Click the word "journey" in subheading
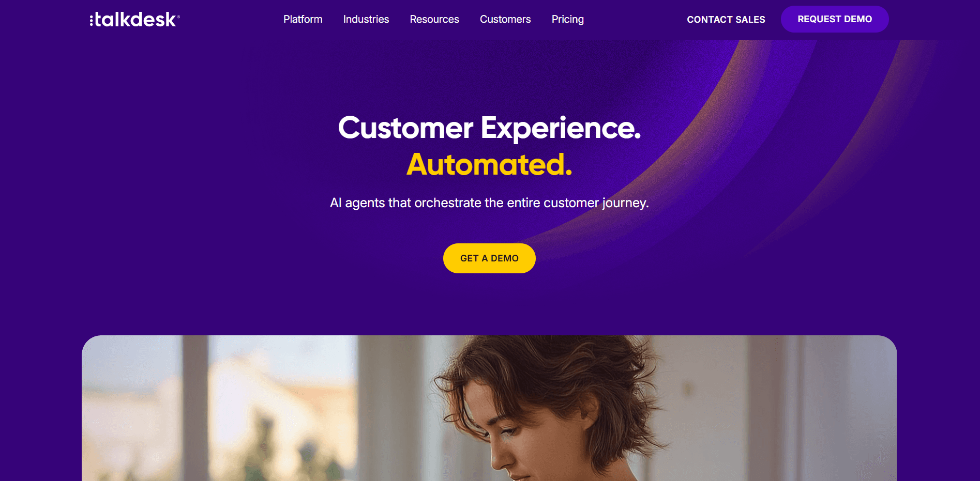 coord(625,203)
